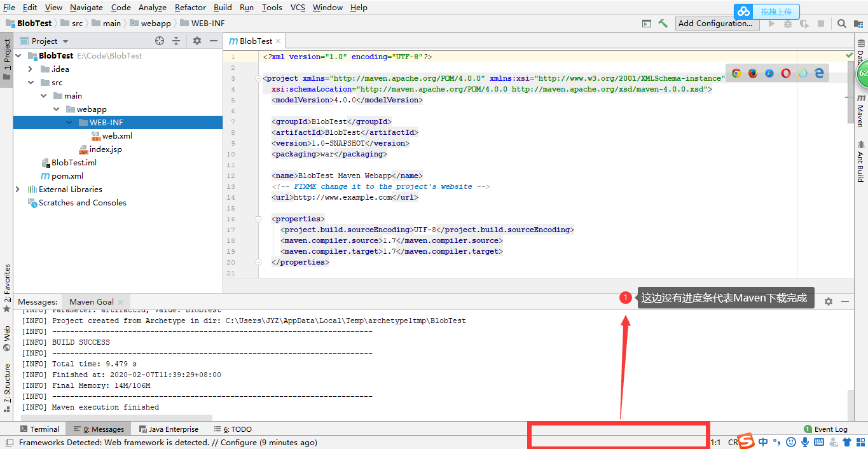Open the Event Log
Viewport: 868px width, 449px height.
pos(825,429)
